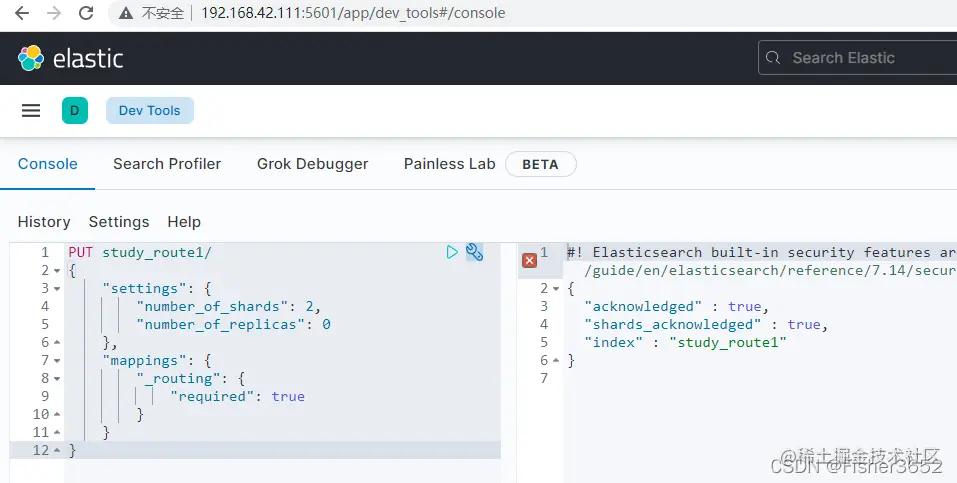Click the editor's last line closing brace
The height and width of the screenshot is (483, 957).
click(x=73, y=451)
